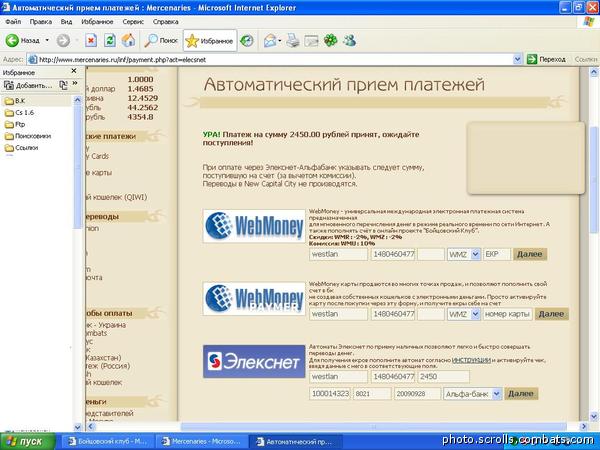Click the organize favorites icon next to Добавить
600x450 pixels.
63,85
